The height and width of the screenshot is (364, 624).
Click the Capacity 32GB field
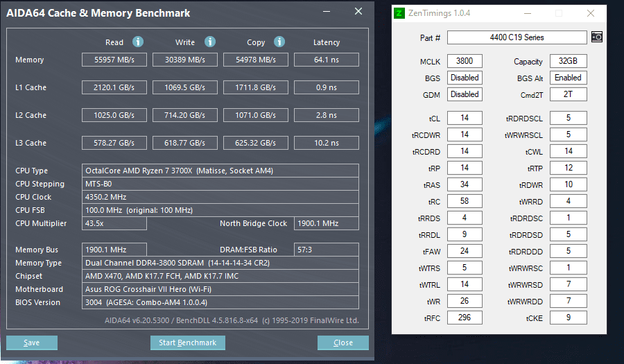coord(569,61)
